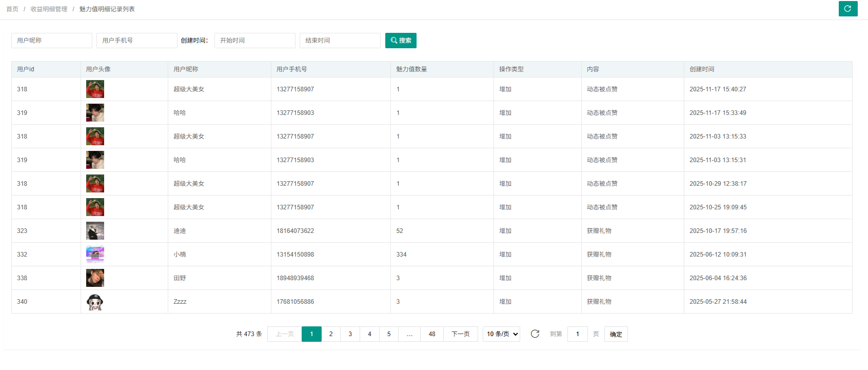
Task: Open avatar of user 340 Zzzz
Action: coord(95,302)
